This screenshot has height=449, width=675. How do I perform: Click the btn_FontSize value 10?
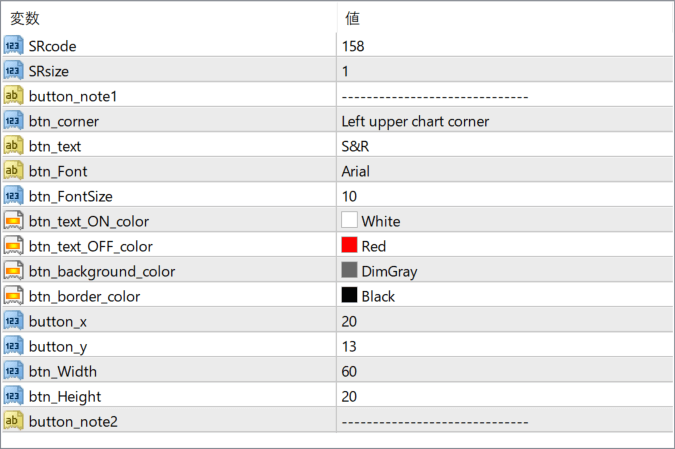click(349, 196)
